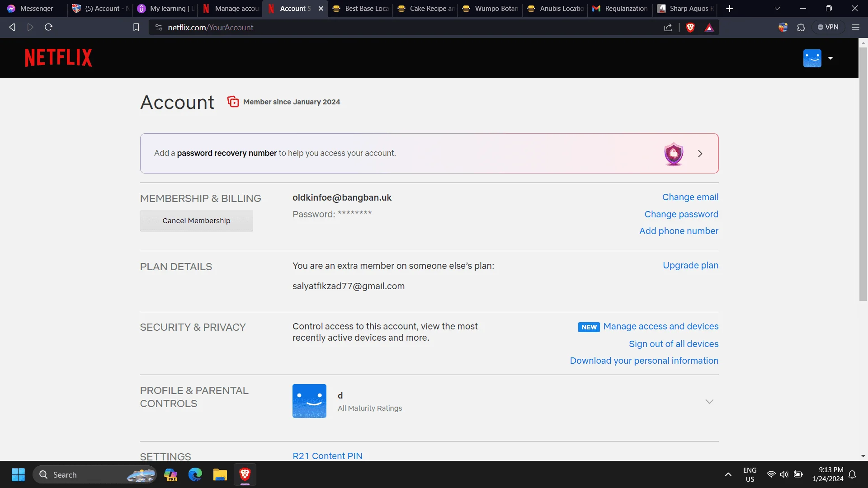The height and width of the screenshot is (488, 868).
Task: Click the page vertical scrollbar
Action: click(x=863, y=174)
